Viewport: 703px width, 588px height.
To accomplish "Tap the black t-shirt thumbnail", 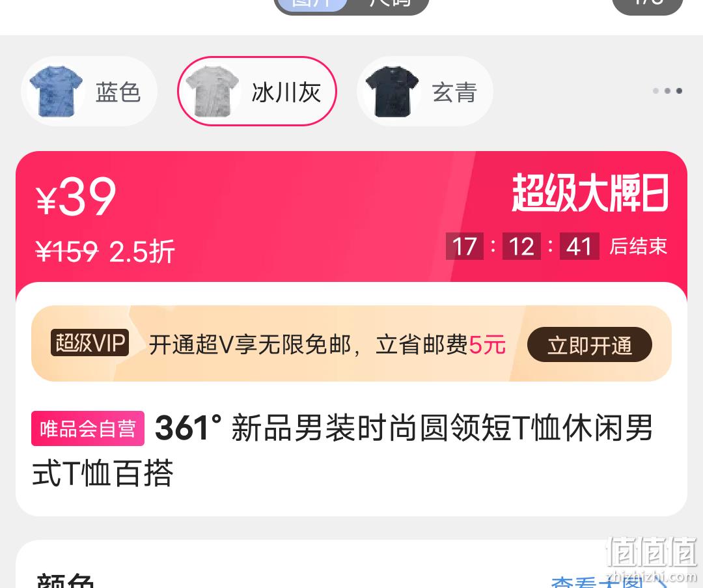I will pyautogui.click(x=392, y=92).
